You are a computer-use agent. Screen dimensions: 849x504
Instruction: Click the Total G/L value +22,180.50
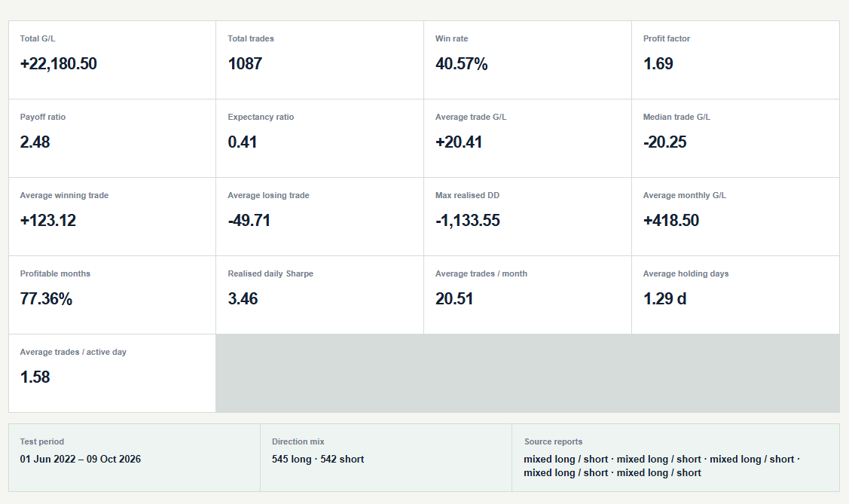[x=59, y=64]
